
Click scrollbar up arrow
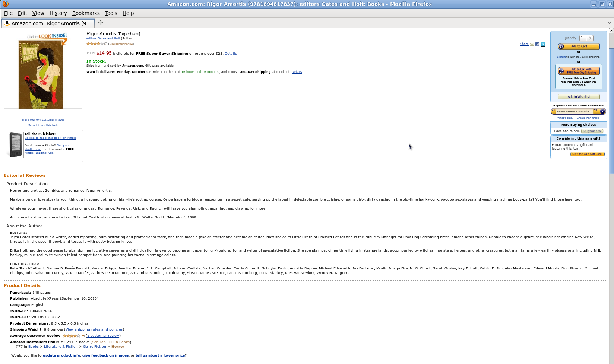611,31
